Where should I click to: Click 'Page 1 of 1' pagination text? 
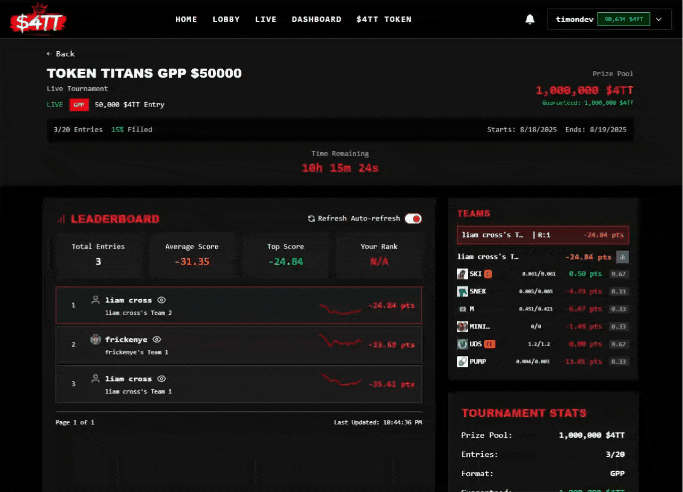[75, 422]
